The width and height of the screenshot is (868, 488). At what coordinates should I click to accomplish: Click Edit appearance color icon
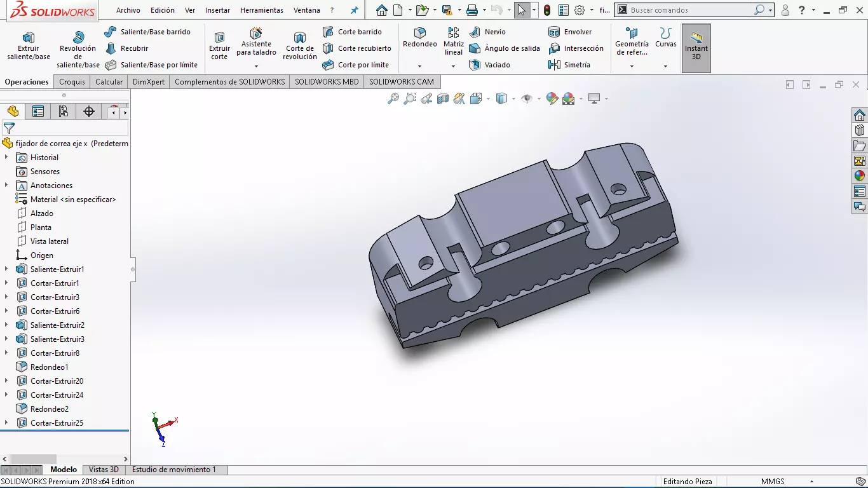[x=552, y=98]
